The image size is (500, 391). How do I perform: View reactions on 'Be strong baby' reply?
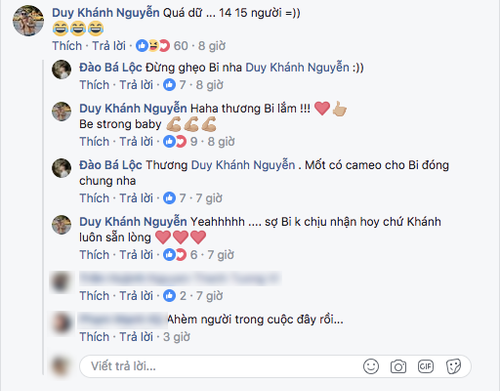tap(180, 141)
